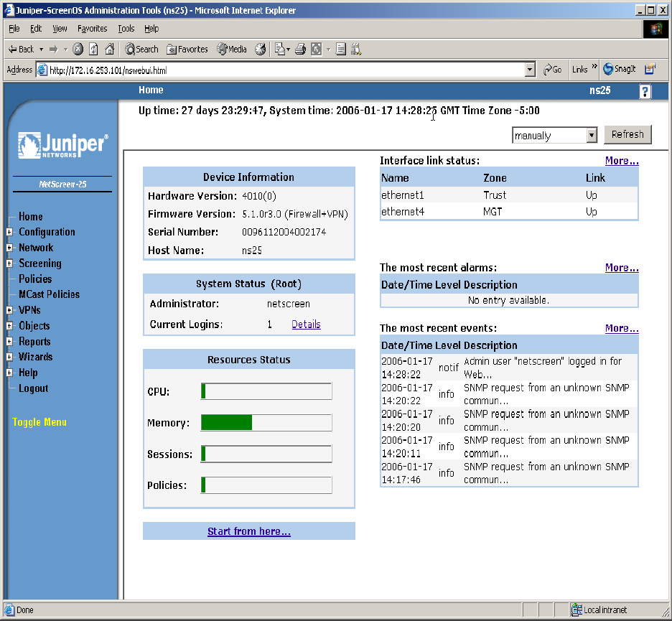
Task: Expand the Reports tree node
Action: click(9, 342)
